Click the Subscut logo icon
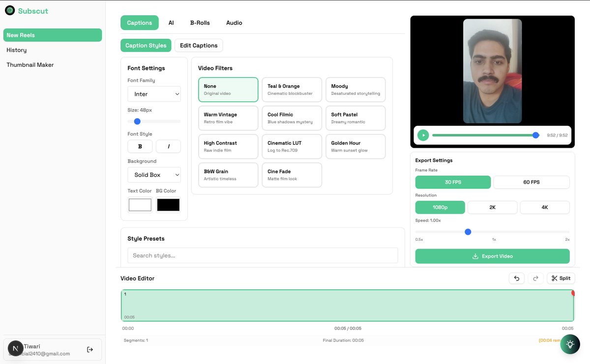The height and width of the screenshot is (364, 590). [x=10, y=10]
